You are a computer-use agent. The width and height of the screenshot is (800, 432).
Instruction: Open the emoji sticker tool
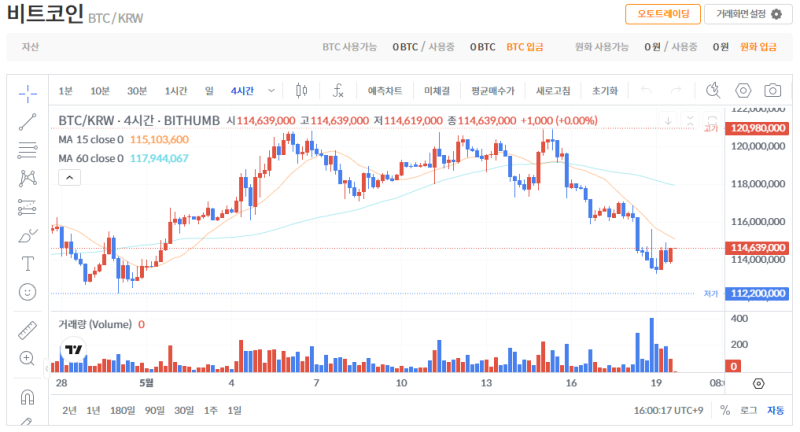click(28, 292)
